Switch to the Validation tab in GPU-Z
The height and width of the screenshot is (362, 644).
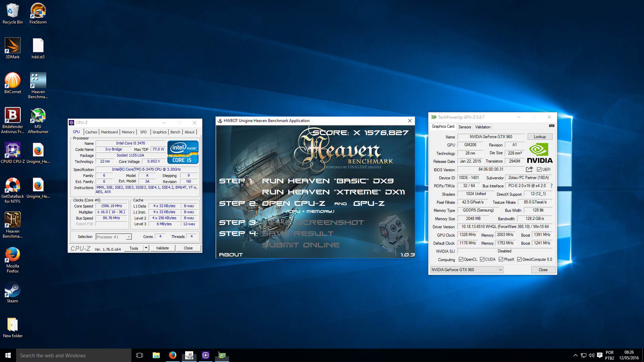tap(483, 127)
